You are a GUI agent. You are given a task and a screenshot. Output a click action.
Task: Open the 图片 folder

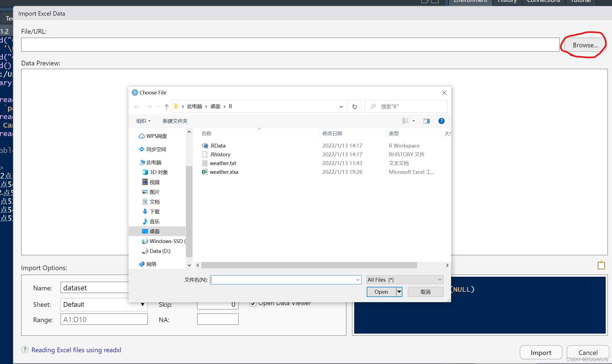[151, 192]
